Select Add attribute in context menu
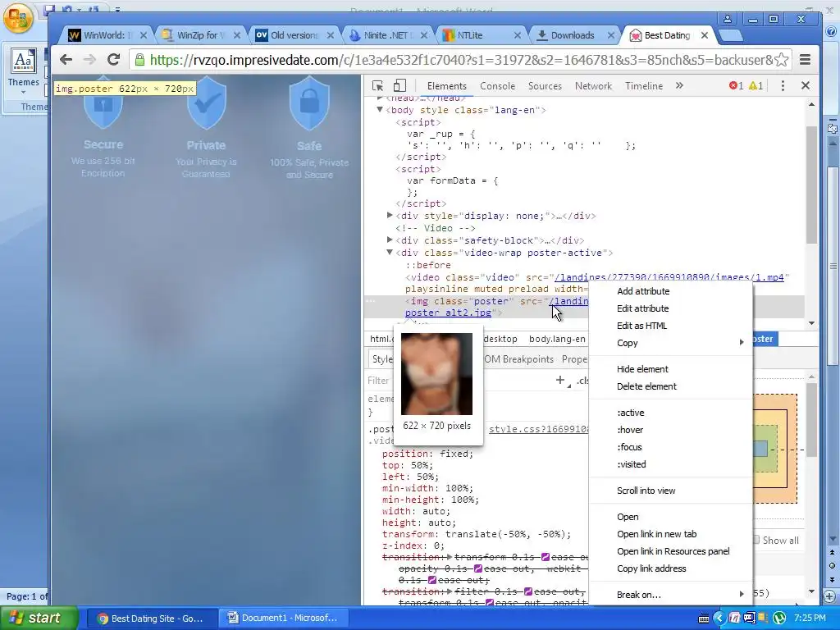Image resolution: width=840 pixels, height=630 pixels. coord(671,291)
